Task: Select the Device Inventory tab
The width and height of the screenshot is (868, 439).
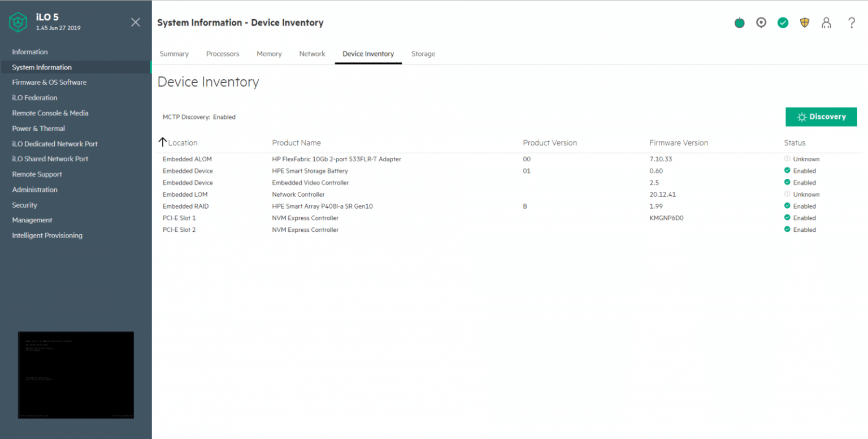Action: [368, 54]
